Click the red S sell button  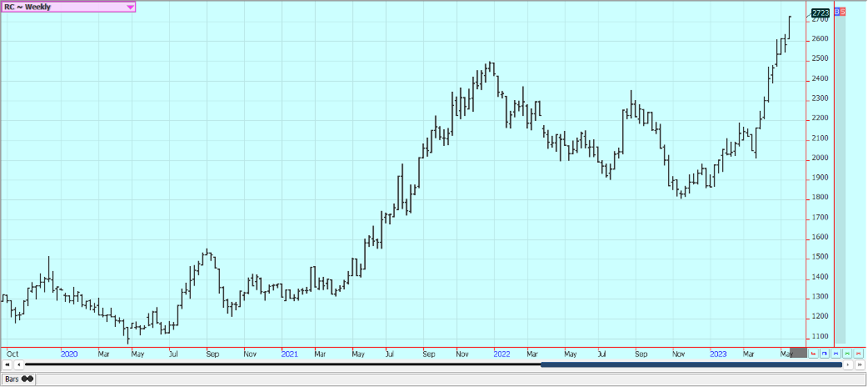click(x=843, y=12)
